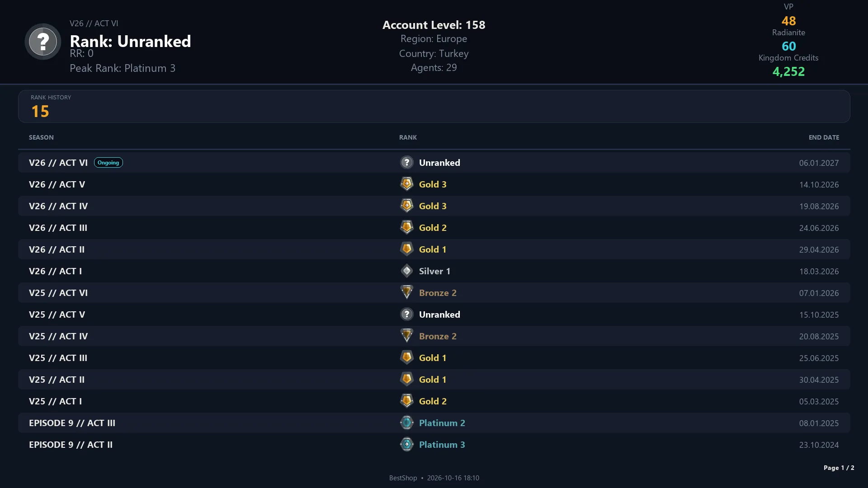Click the Gold 1 icon for V25 ACT II
The image size is (868, 488).
[x=407, y=380]
